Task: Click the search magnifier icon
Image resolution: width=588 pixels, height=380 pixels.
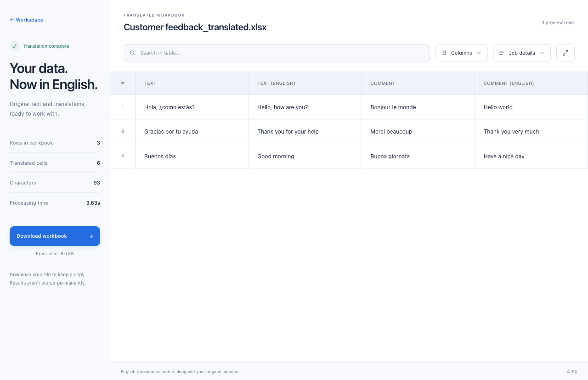Action: point(133,53)
